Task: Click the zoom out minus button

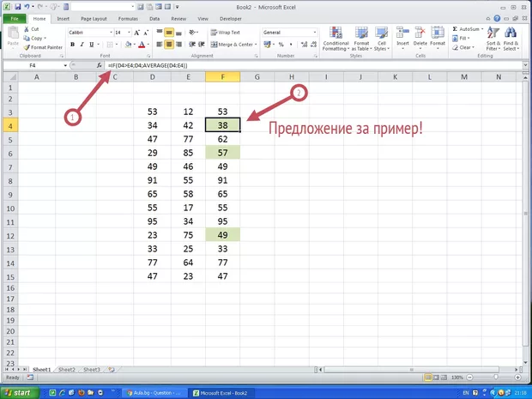Action: pos(470,378)
